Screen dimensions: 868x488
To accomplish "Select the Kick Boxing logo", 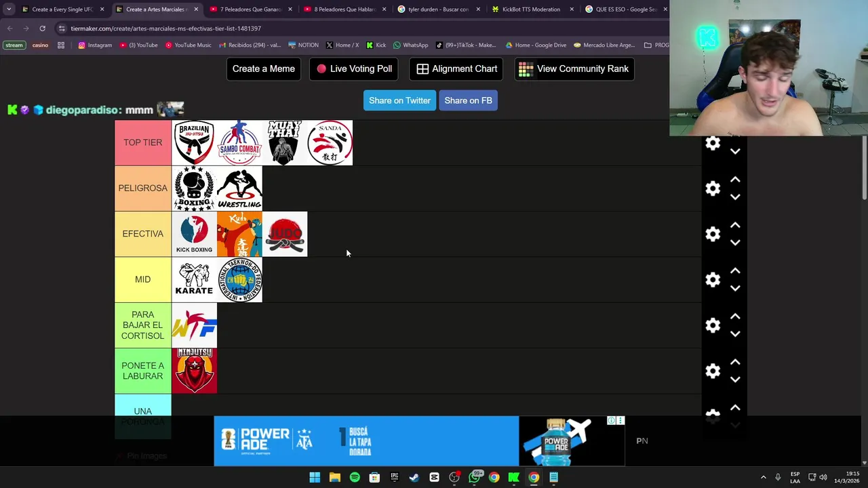I will click(x=194, y=234).
